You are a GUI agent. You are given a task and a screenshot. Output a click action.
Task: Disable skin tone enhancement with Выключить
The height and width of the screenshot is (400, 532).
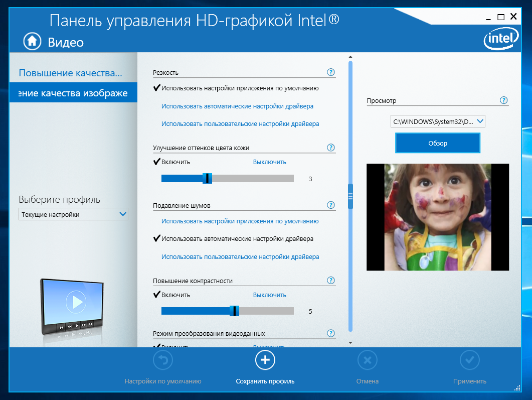coord(270,162)
